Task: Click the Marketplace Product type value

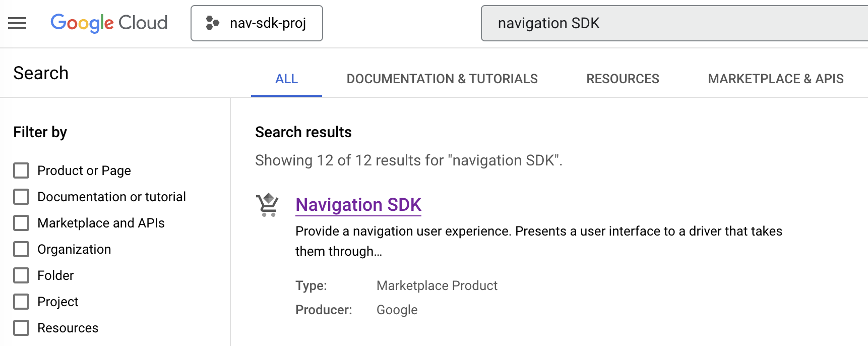Action: 437,285
